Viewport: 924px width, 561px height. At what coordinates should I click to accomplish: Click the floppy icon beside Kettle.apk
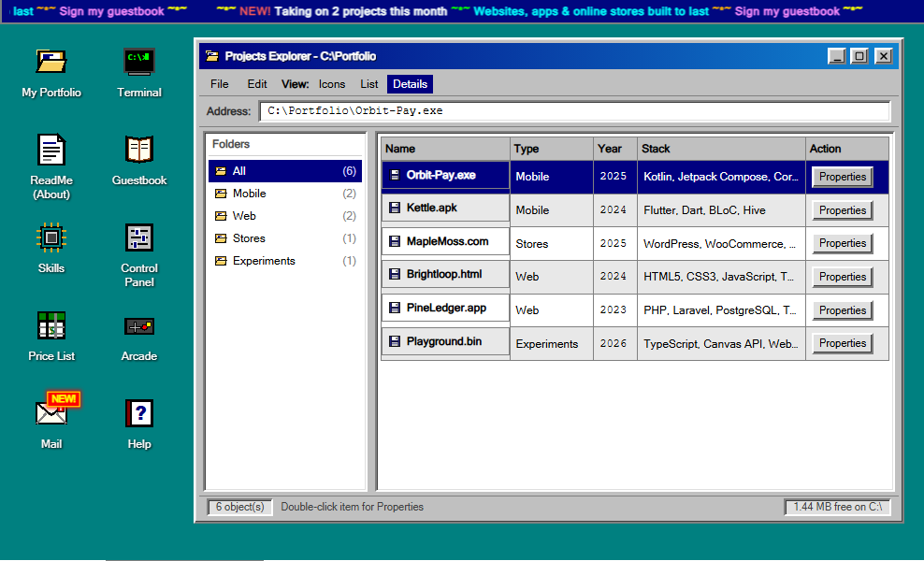(395, 208)
